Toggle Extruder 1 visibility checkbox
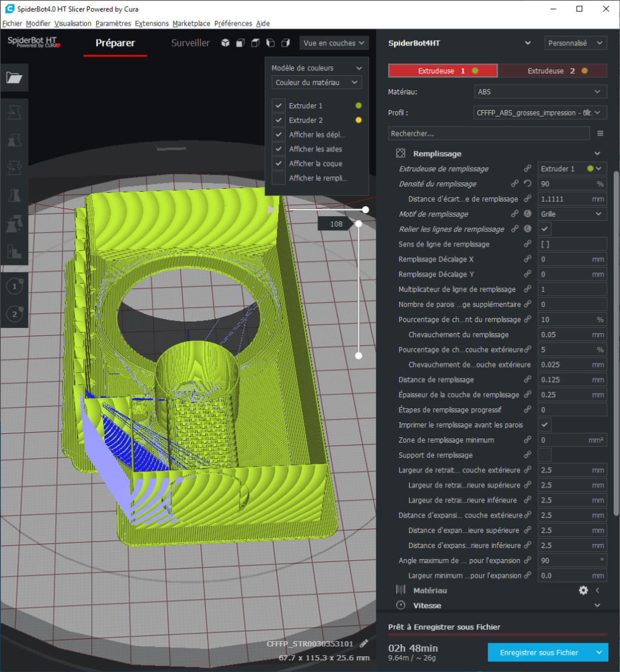The image size is (620, 672). (x=279, y=105)
